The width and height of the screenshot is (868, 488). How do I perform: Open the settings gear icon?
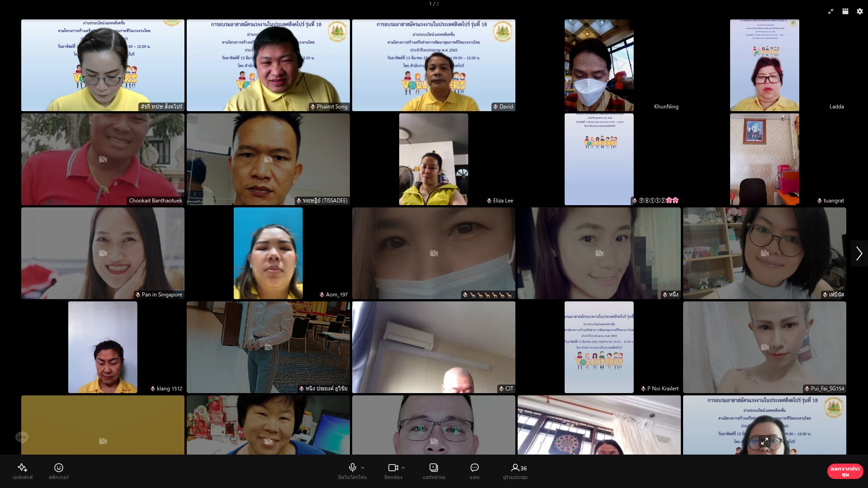(859, 12)
